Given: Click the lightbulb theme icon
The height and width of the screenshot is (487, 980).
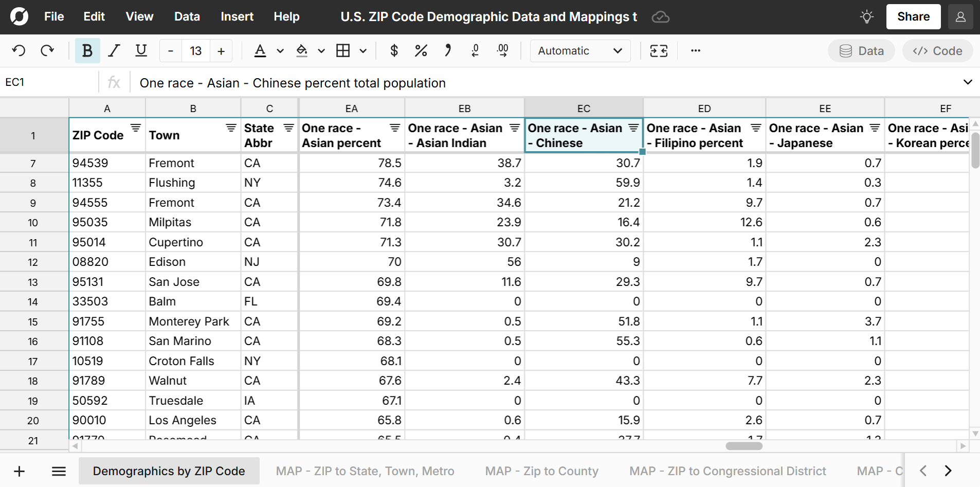Looking at the screenshot, I should [x=866, y=17].
